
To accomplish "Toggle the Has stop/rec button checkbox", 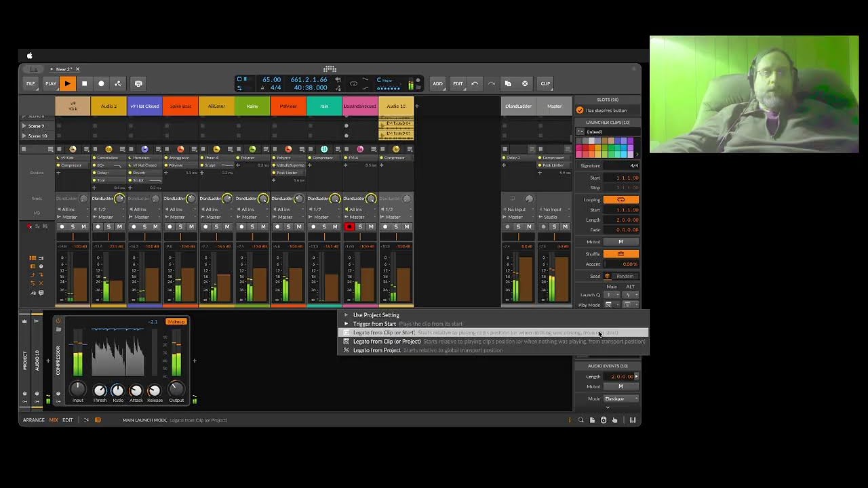I will click(x=580, y=110).
